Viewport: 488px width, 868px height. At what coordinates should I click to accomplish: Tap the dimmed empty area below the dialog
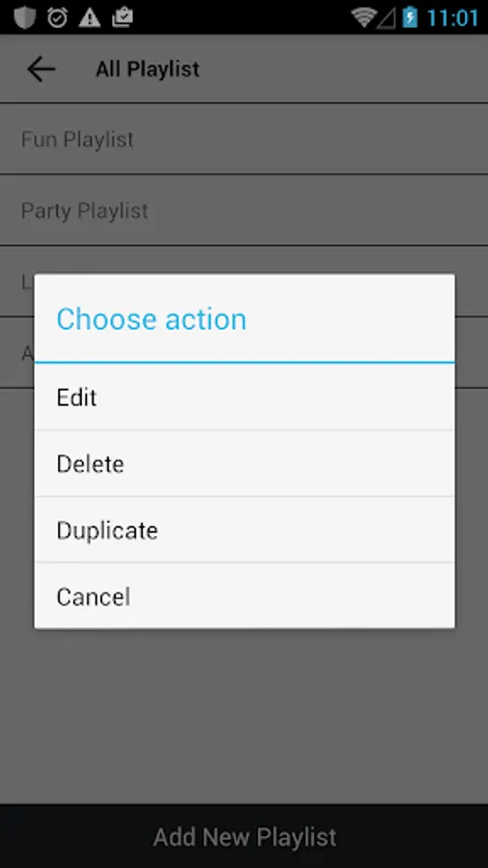pos(244,714)
